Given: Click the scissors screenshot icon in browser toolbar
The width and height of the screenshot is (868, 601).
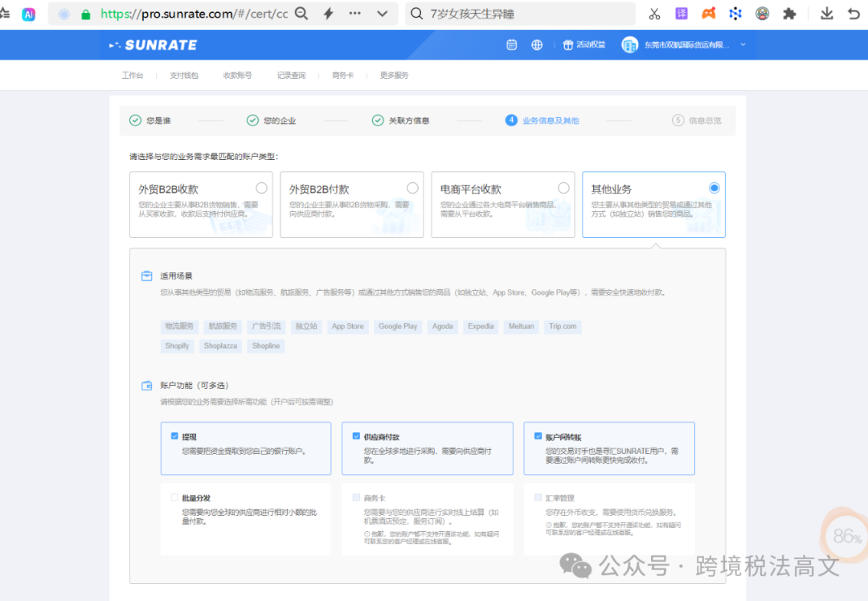Looking at the screenshot, I should pos(654,14).
